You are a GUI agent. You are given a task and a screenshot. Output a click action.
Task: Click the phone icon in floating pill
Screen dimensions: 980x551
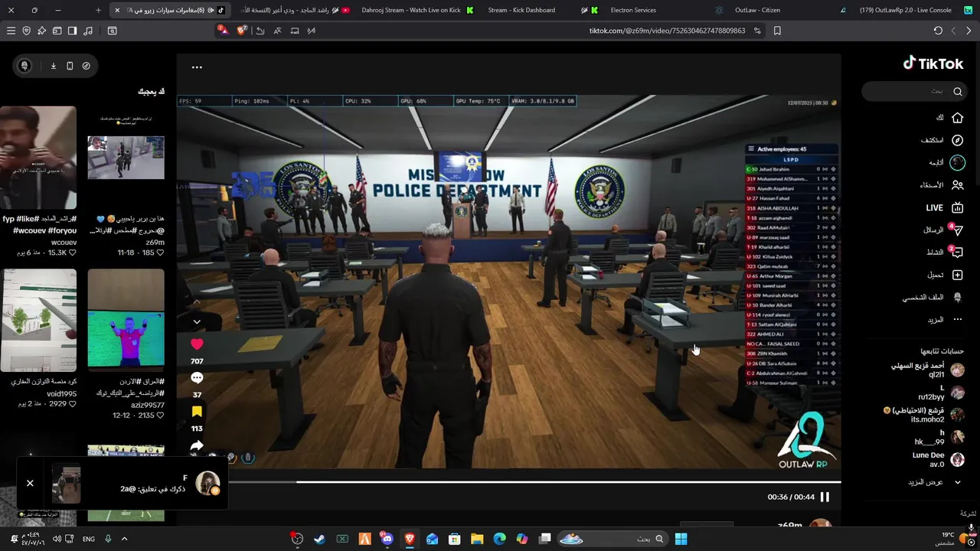[70, 66]
